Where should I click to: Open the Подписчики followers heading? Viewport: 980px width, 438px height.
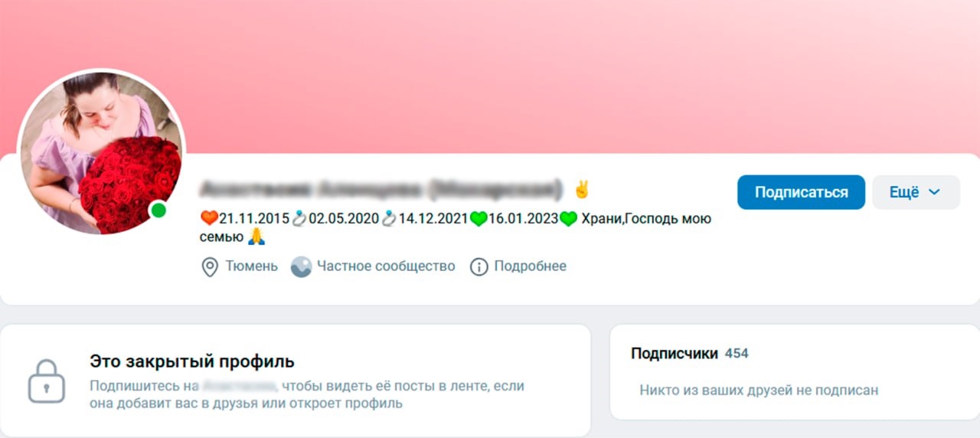pos(675,353)
